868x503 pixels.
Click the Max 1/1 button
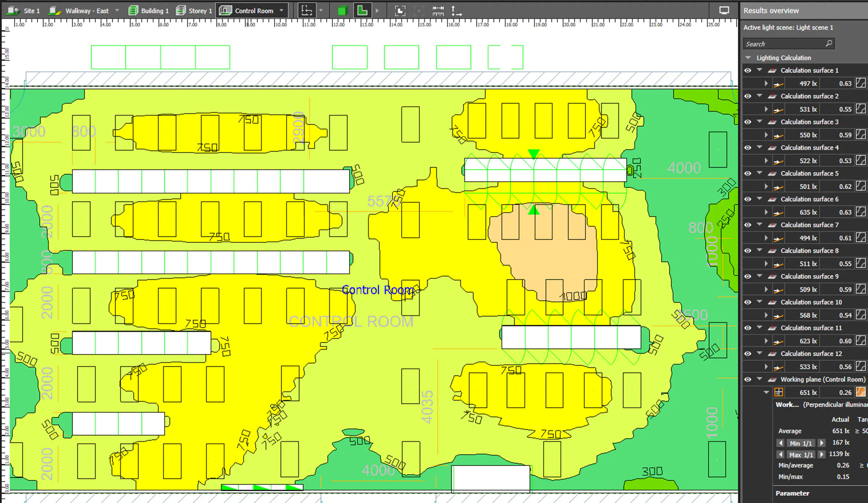click(801, 455)
